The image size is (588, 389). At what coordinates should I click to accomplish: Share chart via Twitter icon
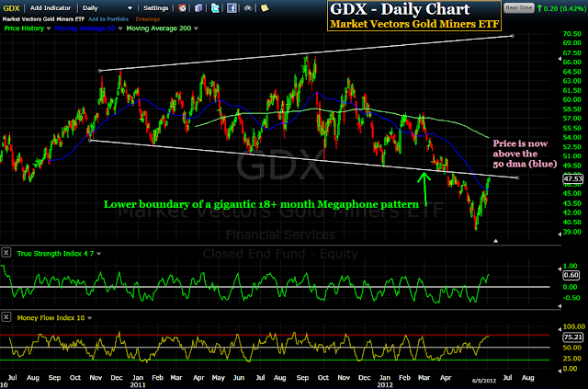pos(215,8)
